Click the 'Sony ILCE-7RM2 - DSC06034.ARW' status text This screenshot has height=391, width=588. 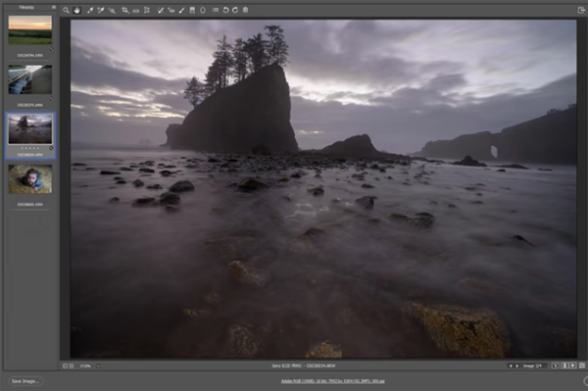[304, 366]
